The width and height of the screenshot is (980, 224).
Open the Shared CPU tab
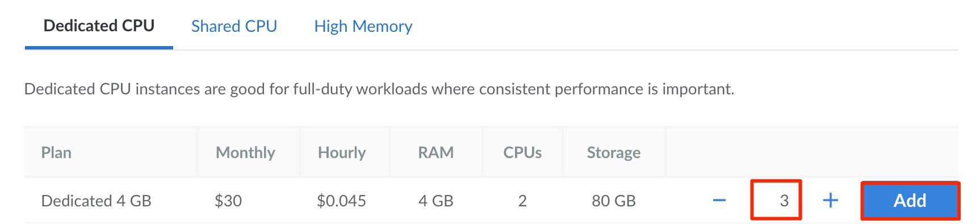click(234, 26)
